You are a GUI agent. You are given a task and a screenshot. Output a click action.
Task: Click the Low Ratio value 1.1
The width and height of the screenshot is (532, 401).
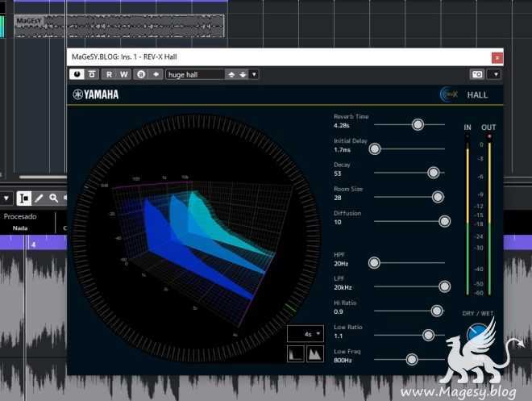point(338,336)
